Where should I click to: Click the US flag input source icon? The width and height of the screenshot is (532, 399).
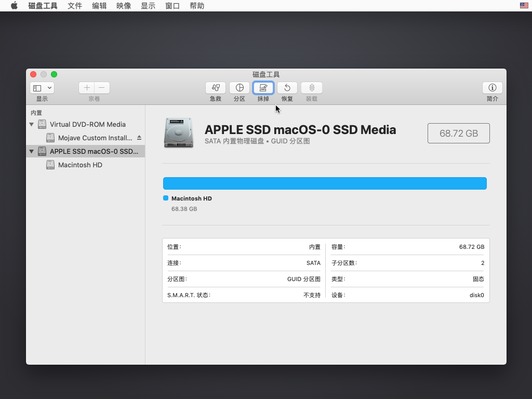pyautogui.click(x=524, y=5)
